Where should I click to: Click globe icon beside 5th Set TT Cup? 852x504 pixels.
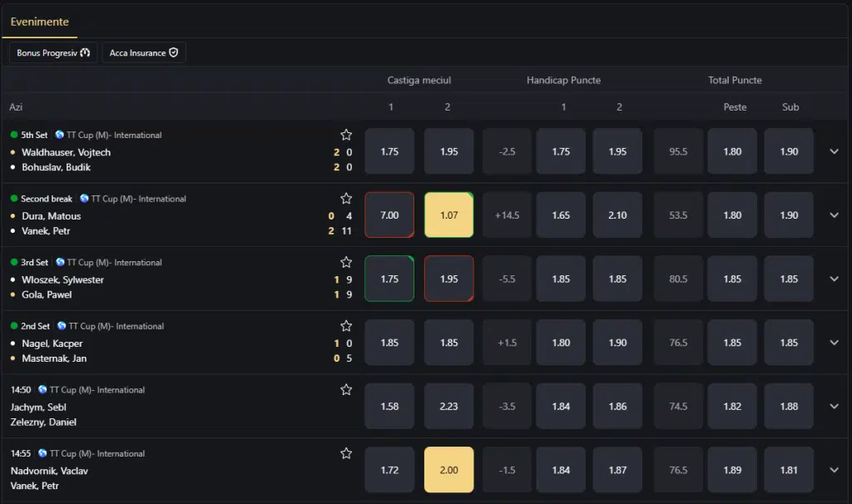click(60, 135)
